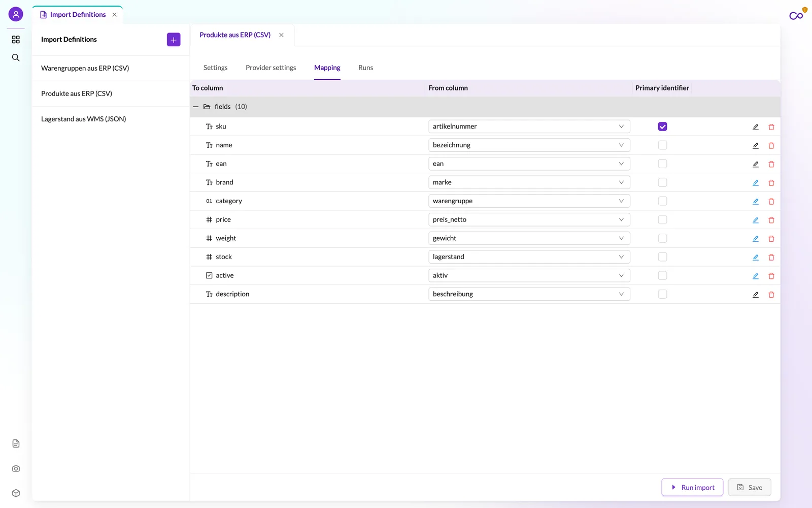Open the beschreibung from-column dropdown

click(529, 294)
